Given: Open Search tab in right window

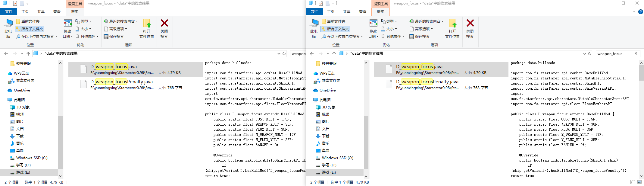Looking at the screenshot, I should [x=380, y=11].
